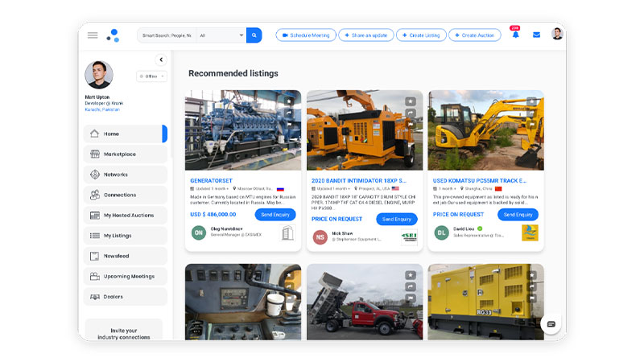Image resolution: width=644 pixels, height=362 pixels.
Task: Open the messages envelope icon
Action: click(536, 35)
